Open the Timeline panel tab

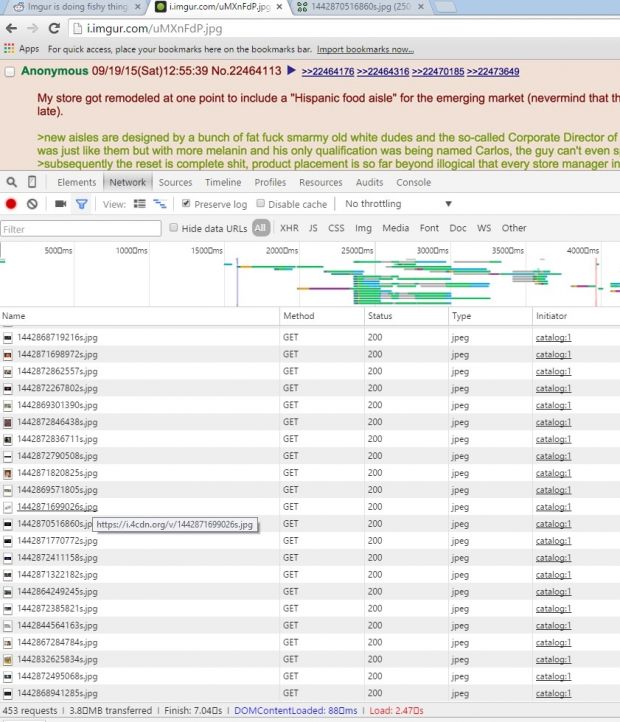tap(223, 182)
